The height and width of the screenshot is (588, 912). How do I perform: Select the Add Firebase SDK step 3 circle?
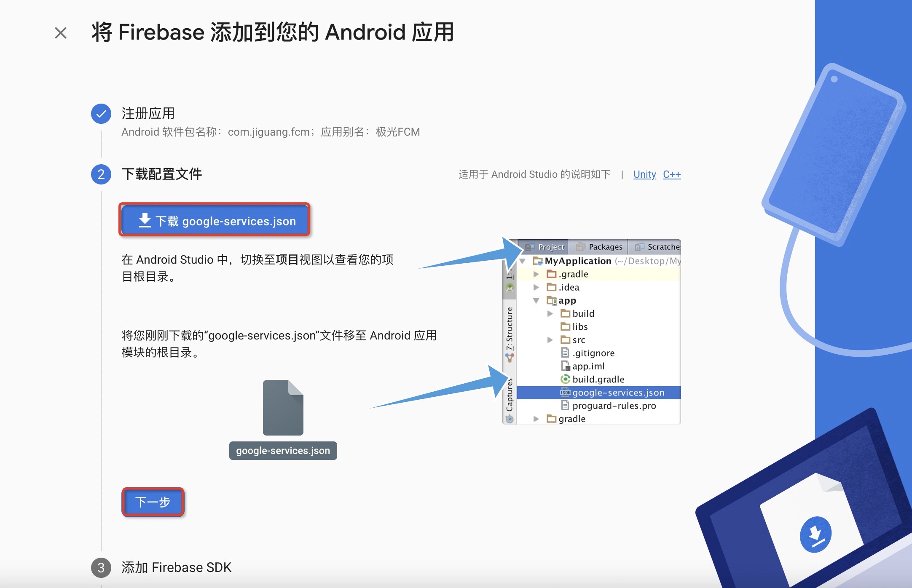pos(101,568)
